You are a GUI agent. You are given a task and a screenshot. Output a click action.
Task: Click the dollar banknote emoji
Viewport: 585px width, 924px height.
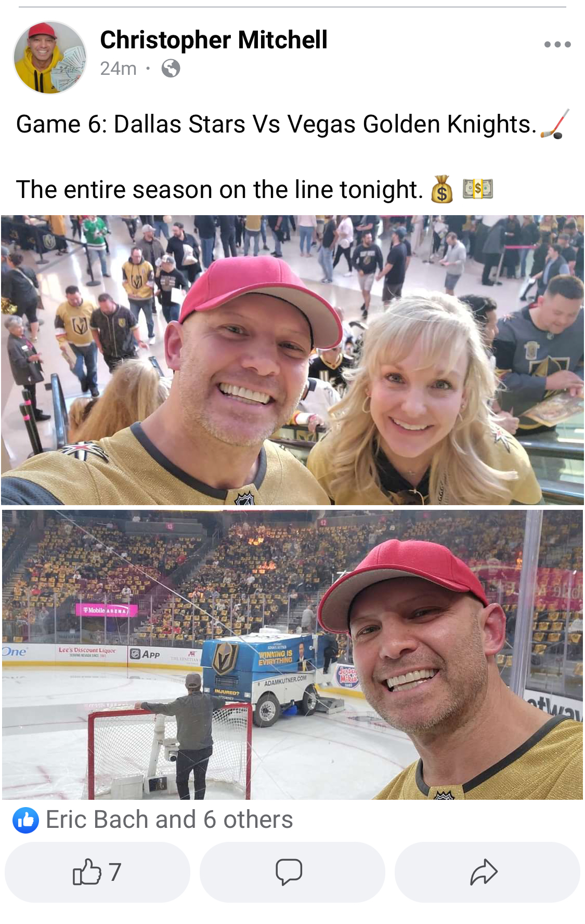tap(477, 189)
